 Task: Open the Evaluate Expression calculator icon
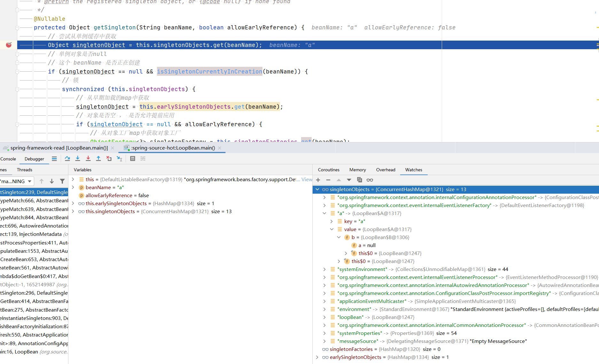[133, 159]
